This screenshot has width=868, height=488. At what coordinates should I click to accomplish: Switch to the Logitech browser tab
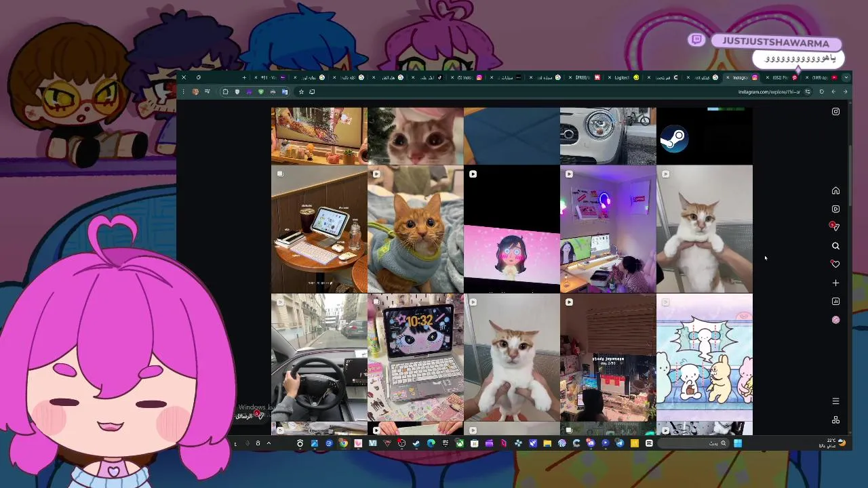coord(624,77)
